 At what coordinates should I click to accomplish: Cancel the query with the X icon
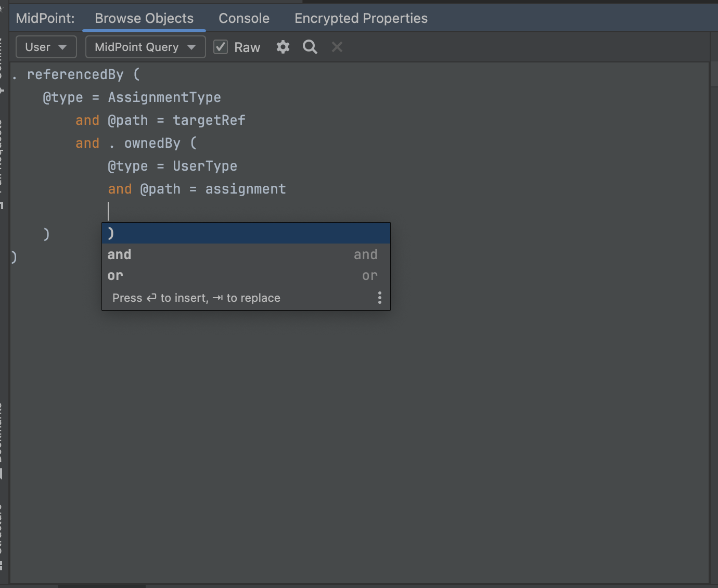coord(337,47)
